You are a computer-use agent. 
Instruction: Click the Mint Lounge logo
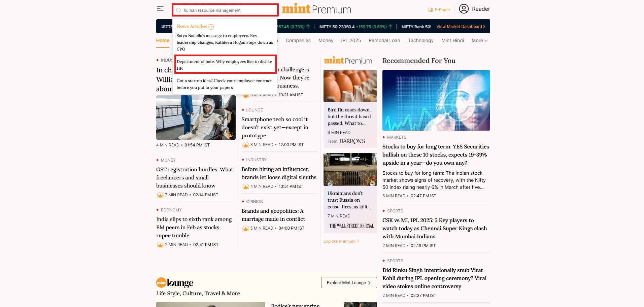point(175,283)
